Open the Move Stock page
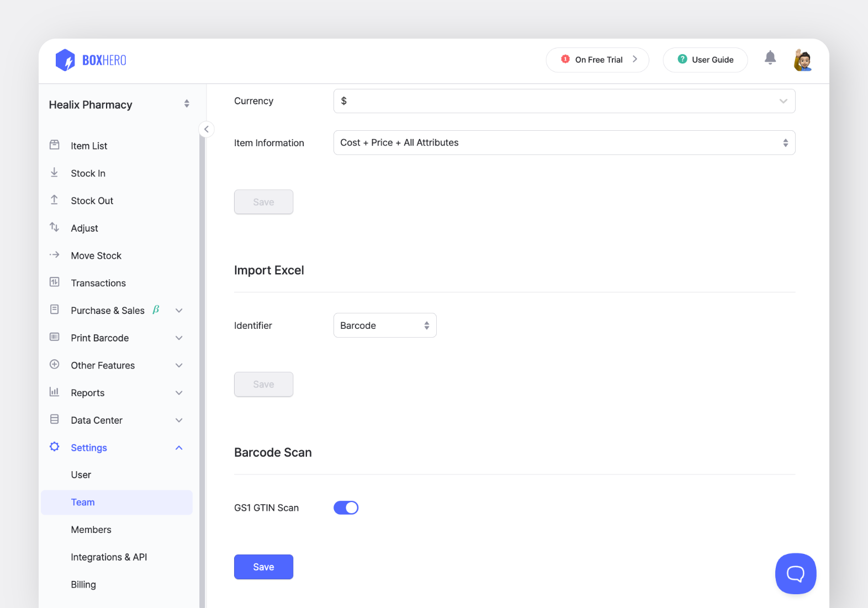The height and width of the screenshot is (608, 868). pyautogui.click(x=96, y=255)
